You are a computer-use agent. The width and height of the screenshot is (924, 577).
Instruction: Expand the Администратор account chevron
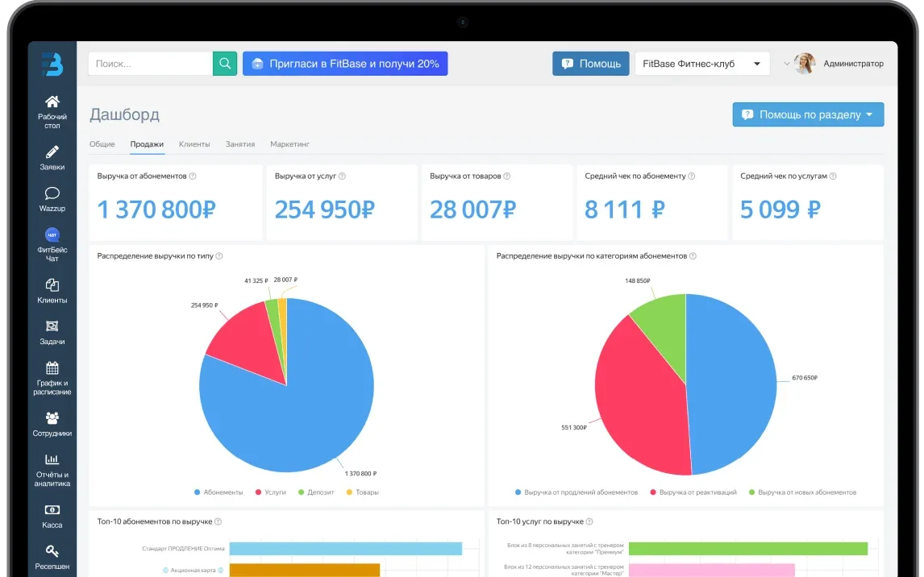787,64
